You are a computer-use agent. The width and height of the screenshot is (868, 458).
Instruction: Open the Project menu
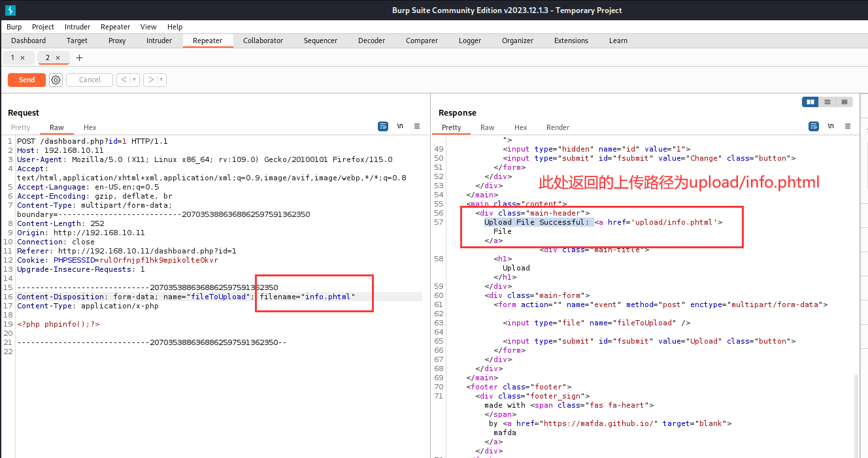43,27
